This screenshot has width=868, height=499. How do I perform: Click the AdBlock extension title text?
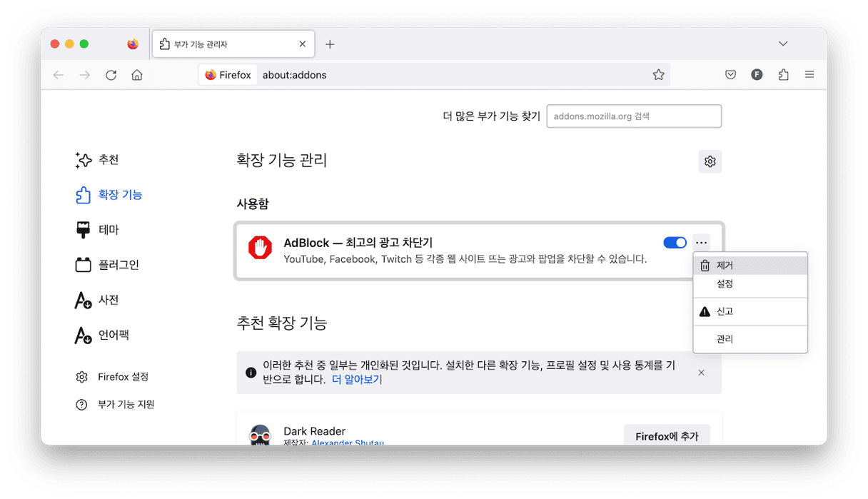(x=358, y=243)
